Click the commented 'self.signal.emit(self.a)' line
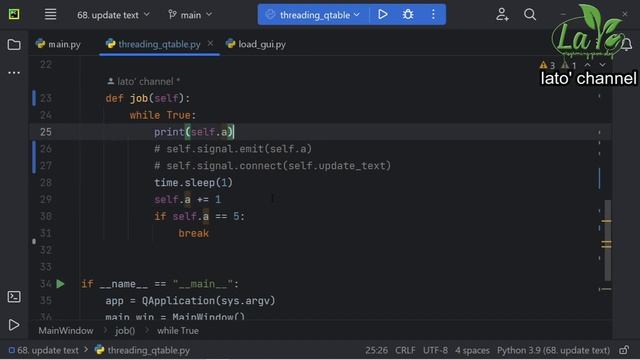 tap(233, 149)
